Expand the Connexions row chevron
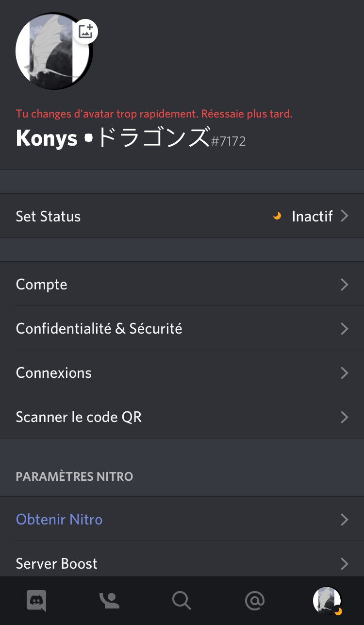This screenshot has height=625, width=364. 344,373
